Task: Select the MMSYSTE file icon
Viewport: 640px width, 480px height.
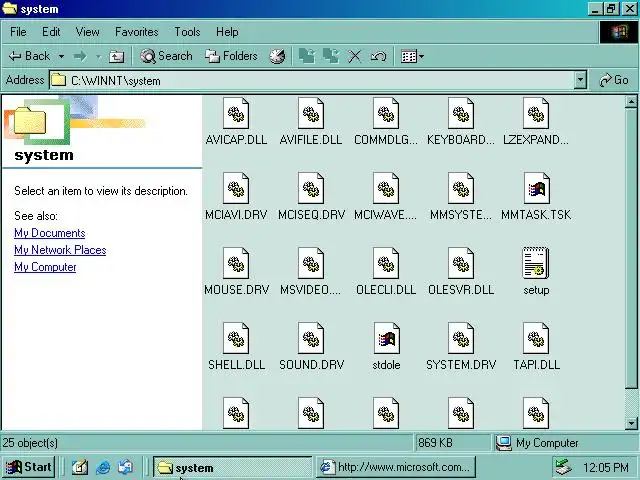Action: (461, 188)
